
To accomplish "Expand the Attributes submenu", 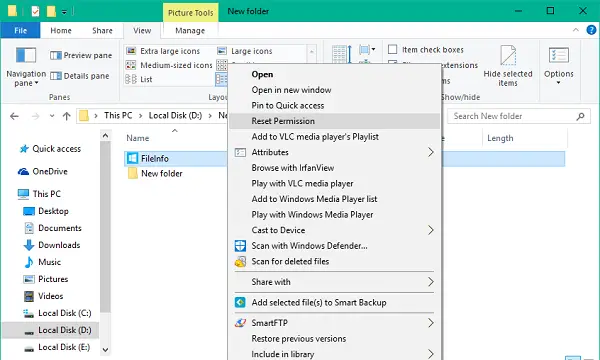I will [x=334, y=152].
